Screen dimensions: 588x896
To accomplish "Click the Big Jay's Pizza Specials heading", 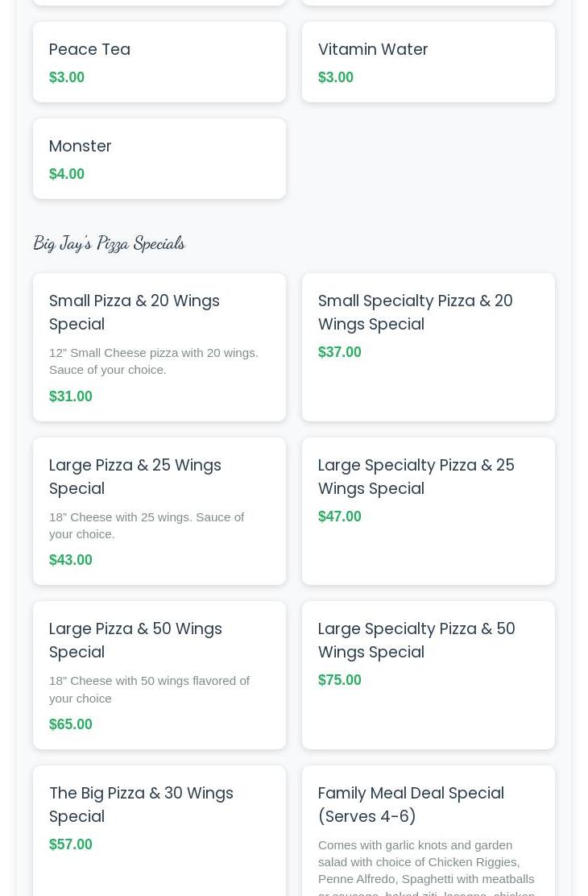I will pos(109,243).
